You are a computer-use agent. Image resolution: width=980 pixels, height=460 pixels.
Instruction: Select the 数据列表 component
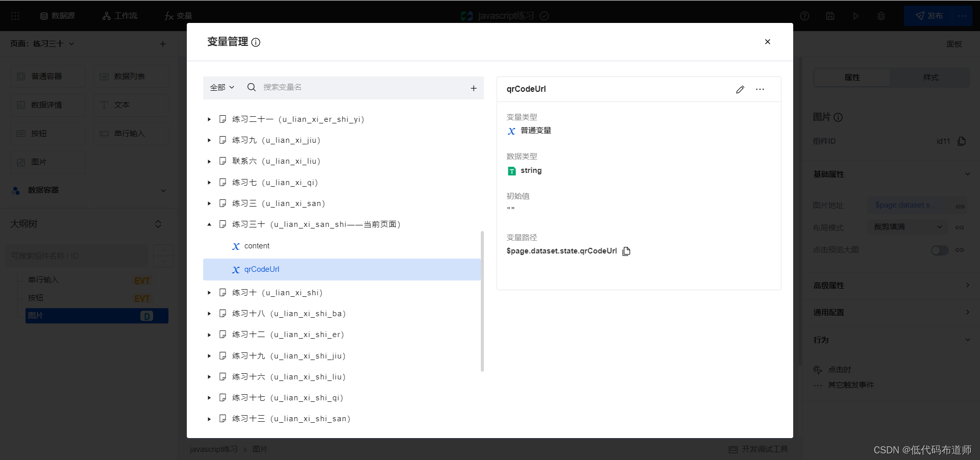(131, 76)
